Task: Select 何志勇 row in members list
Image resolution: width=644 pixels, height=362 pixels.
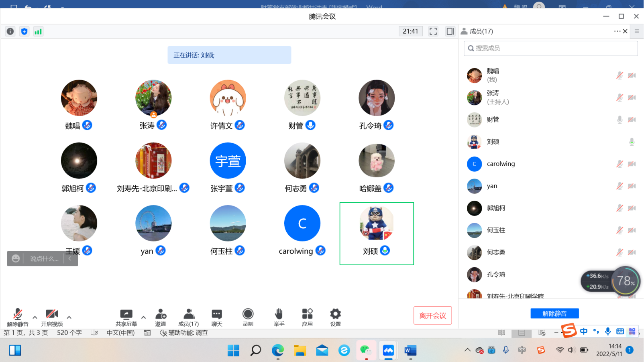Action: tap(551, 252)
